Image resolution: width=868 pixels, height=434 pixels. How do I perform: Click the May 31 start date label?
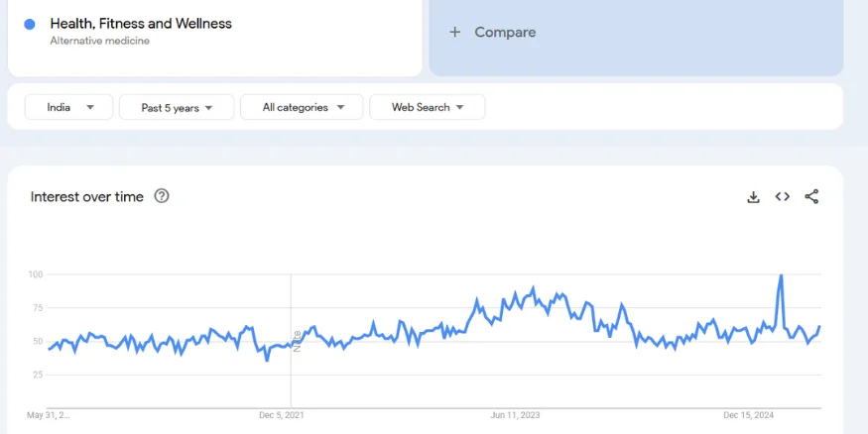click(49, 415)
